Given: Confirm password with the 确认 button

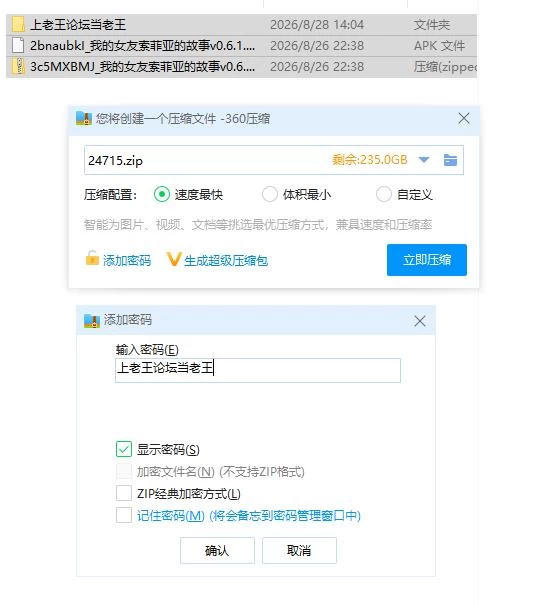Looking at the screenshot, I should click(217, 550).
